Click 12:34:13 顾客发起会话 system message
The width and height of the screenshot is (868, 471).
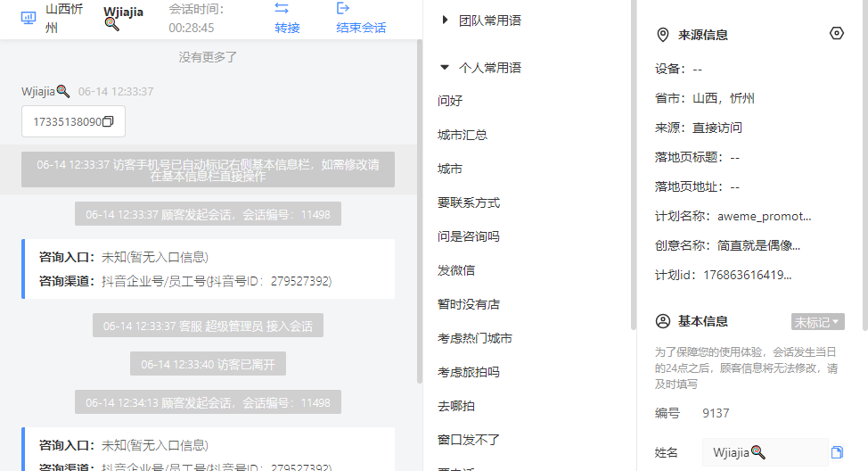coord(208,402)
